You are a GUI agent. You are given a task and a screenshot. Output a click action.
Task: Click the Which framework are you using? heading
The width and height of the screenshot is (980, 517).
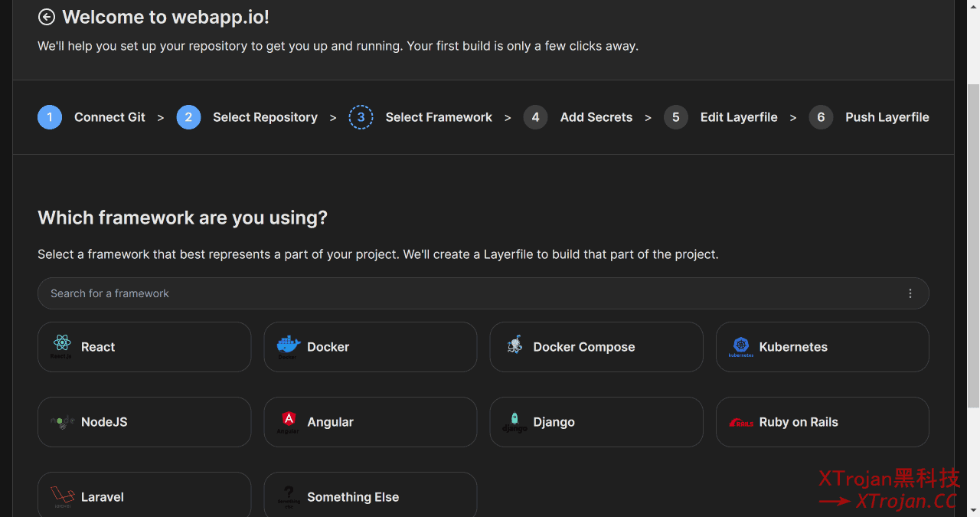(182, 218)
